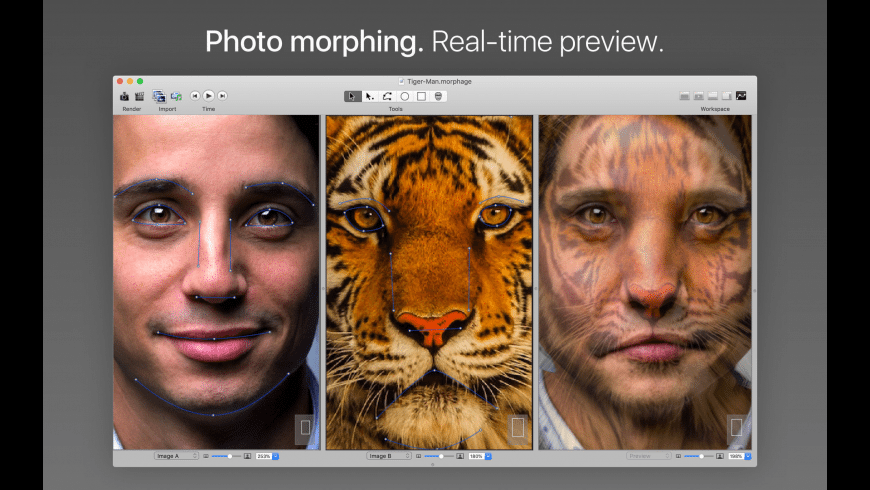Open the Image A dropdown
Viewport: 870px width, 490px height.
pos(176,456)
